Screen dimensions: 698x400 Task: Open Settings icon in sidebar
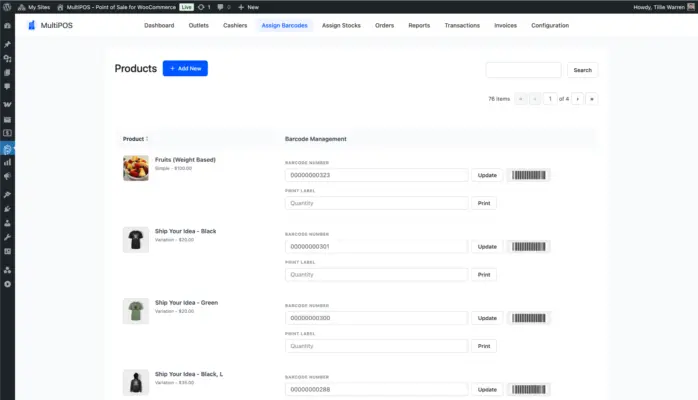[x=7, y=251]
